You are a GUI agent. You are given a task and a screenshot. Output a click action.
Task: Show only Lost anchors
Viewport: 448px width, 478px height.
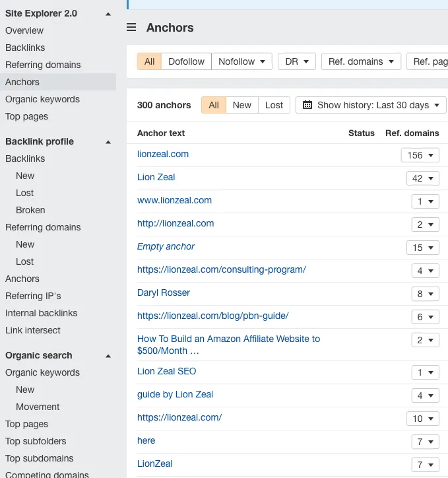point(274,105)
